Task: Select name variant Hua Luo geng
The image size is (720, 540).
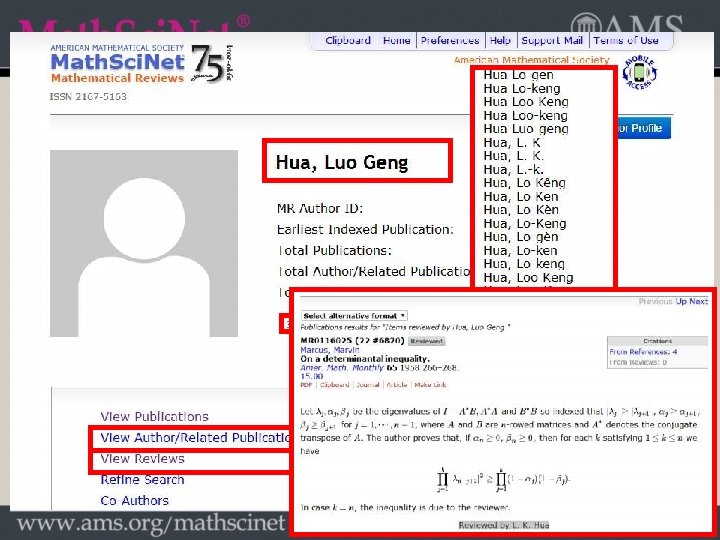Action: click(x=526, y=129)
